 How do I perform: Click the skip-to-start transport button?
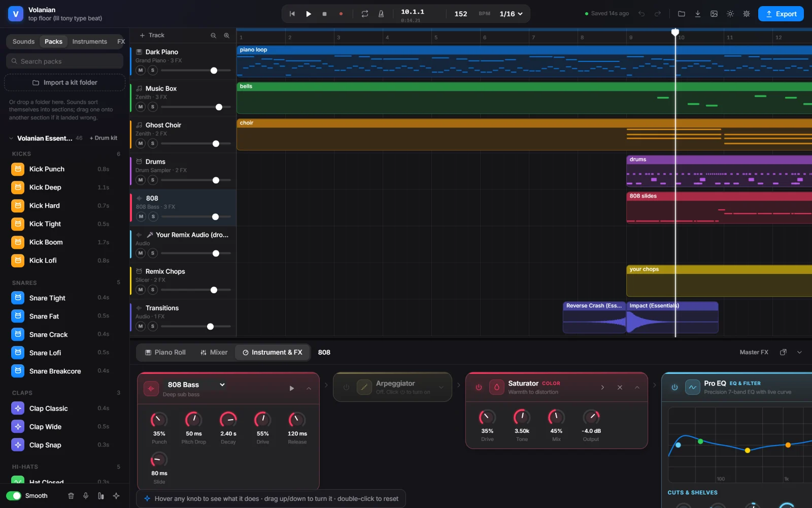point(292,14)
